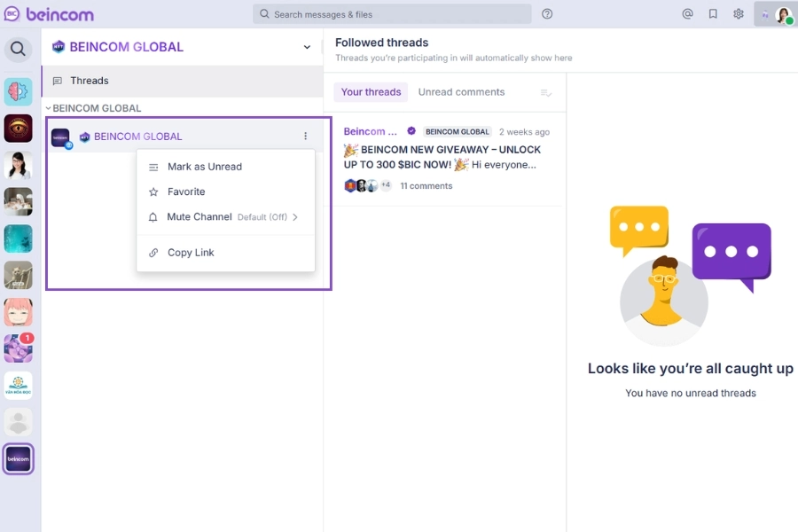Open the Van Hoa Doc community icon

coord(19,386)
